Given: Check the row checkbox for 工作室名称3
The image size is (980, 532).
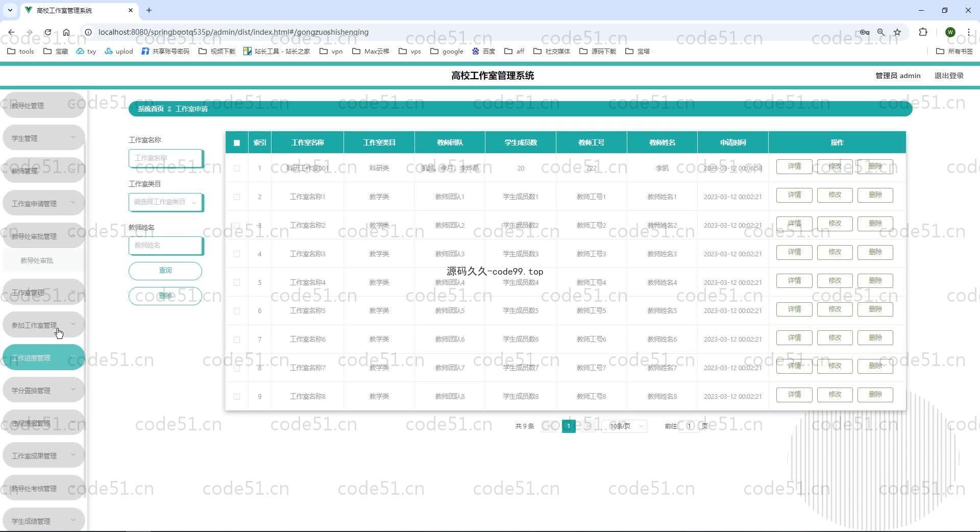Looking at the screenshot, I should pos(237,254).
